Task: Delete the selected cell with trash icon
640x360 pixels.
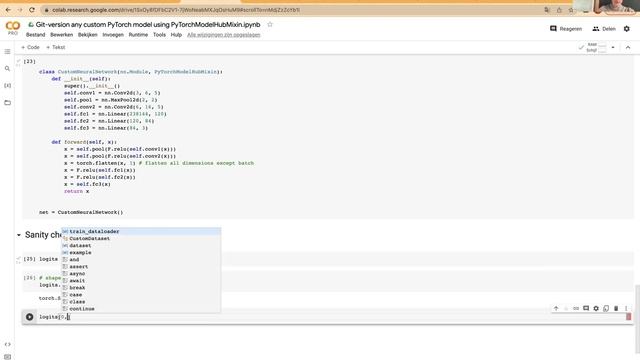Action: 616,309
